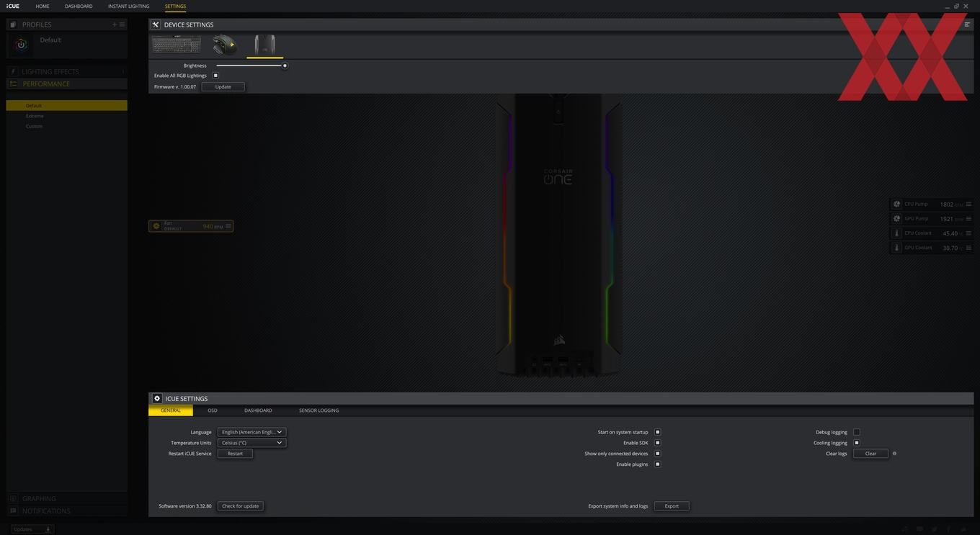Screen dimensions: 980x535
Task: Select the Extreme performance preset
Action: (x=35, y=116)
